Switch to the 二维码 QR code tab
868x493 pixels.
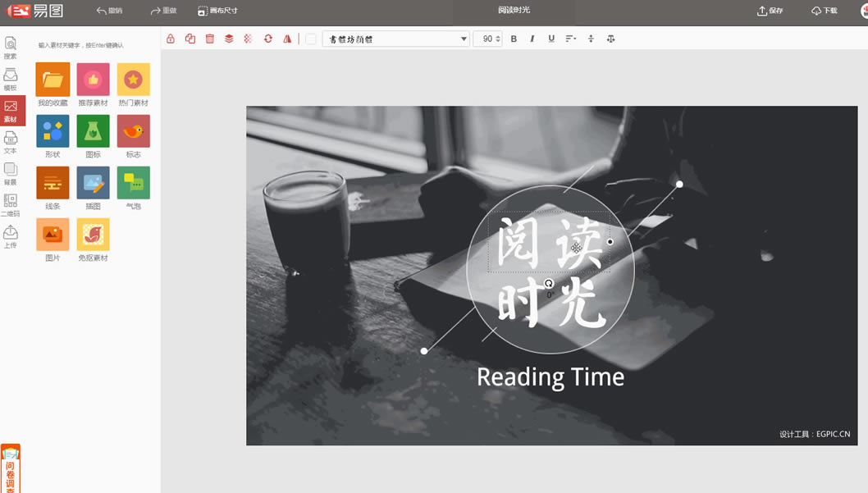[11, 205]
